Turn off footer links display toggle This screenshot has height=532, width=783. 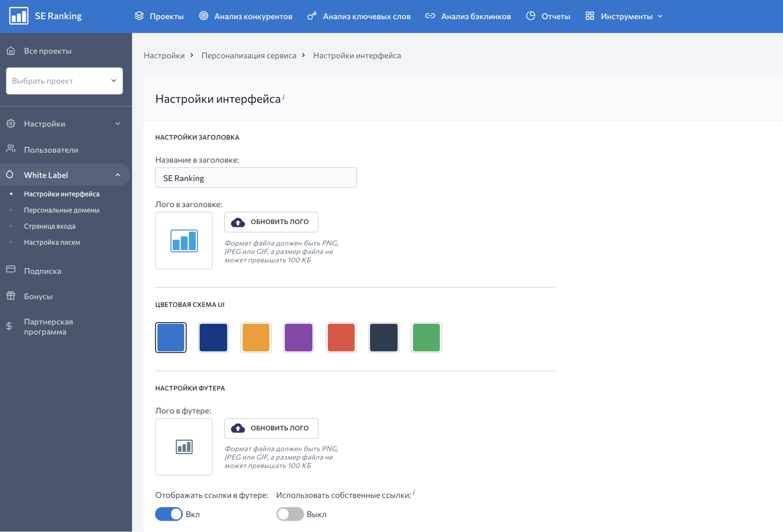[x=169, y=514]
